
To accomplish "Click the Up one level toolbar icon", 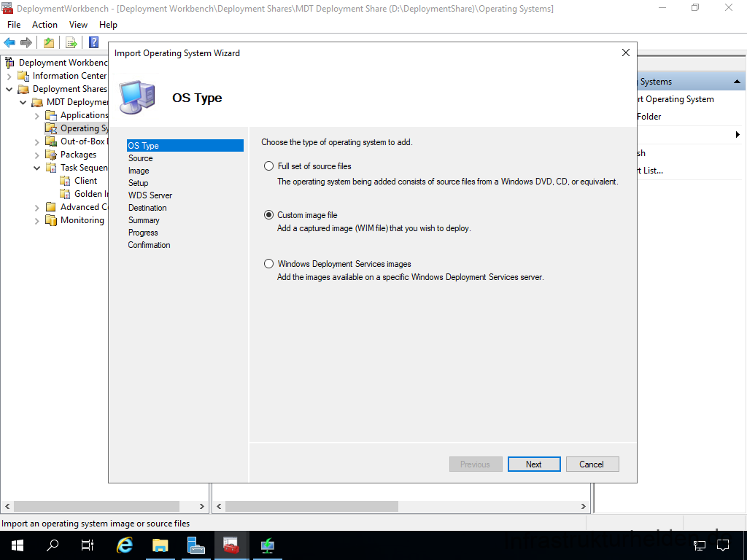I will (x=49, y=42).
